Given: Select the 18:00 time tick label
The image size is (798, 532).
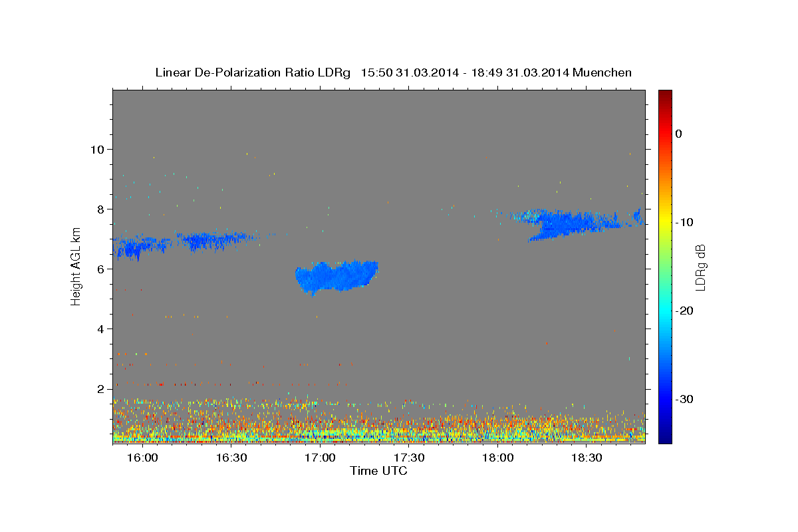Looking at the screenshot, I should 497,458.
